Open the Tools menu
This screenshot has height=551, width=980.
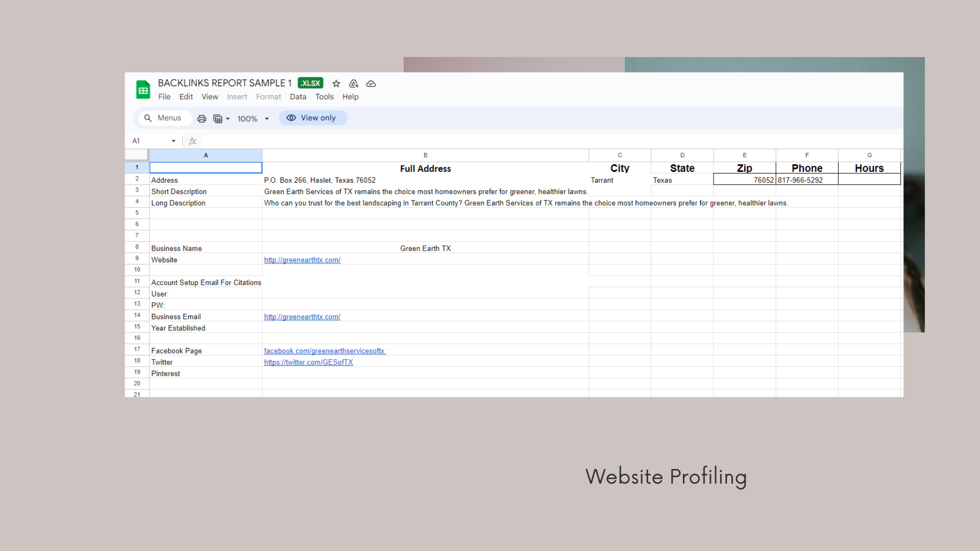coord(324,97)
